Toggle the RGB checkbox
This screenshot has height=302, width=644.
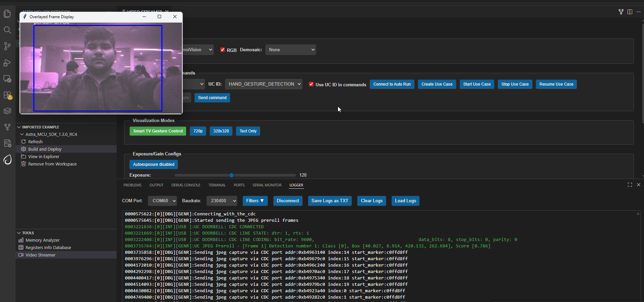click(222, 50)
